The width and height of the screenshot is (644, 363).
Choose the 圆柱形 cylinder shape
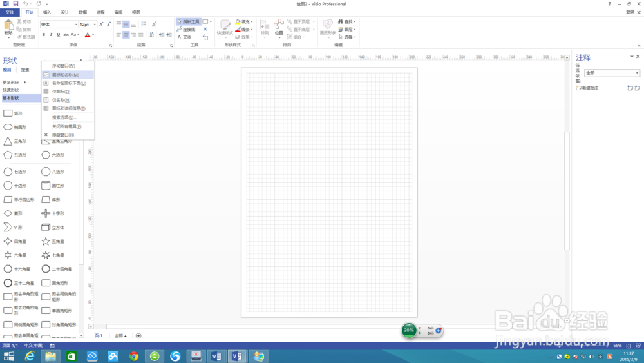(53, 186)
